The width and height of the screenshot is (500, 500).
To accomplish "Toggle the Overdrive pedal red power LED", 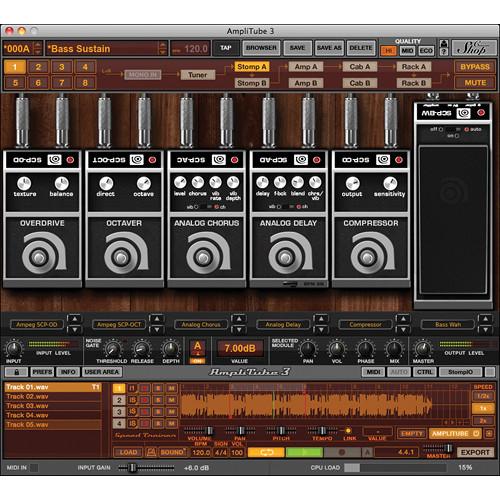I will pos(70,160).
